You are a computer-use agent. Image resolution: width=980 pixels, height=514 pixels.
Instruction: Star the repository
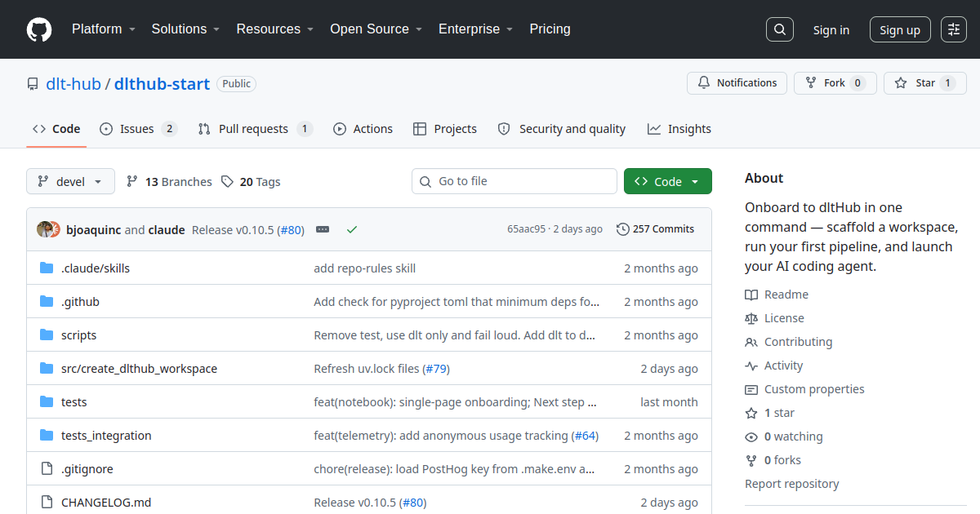(925, 83)
